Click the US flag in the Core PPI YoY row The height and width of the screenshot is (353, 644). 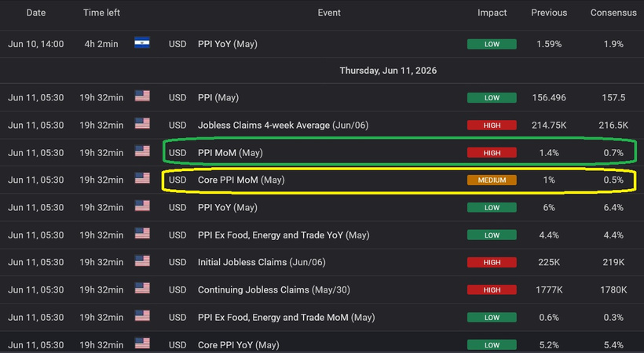click(x=142, y=343)
